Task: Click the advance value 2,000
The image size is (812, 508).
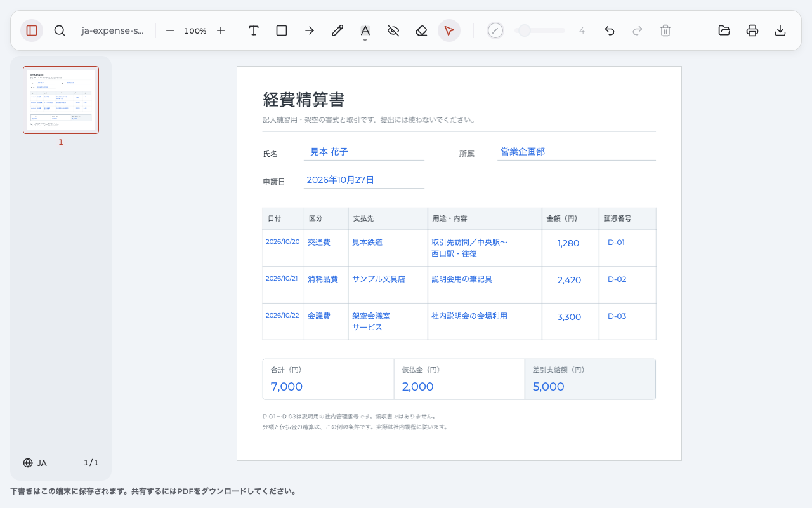Action: (x=418, y=387)
